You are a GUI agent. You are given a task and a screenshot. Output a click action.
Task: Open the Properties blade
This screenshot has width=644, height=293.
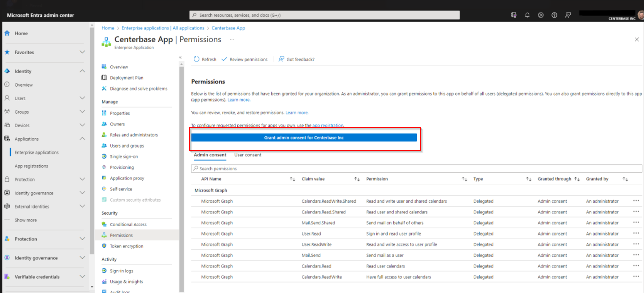(120, 113)
